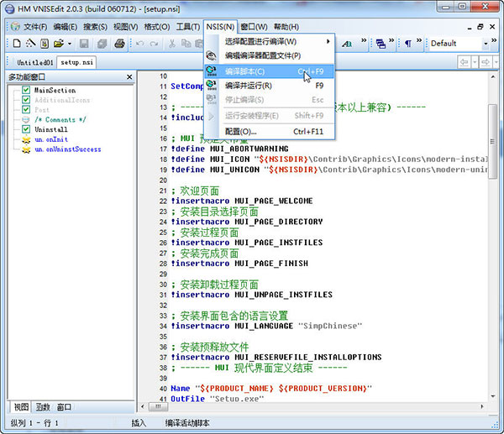Open the Default style dropdown
The width and height of the screenshot is (504, 434).
(x=486, y=44)
